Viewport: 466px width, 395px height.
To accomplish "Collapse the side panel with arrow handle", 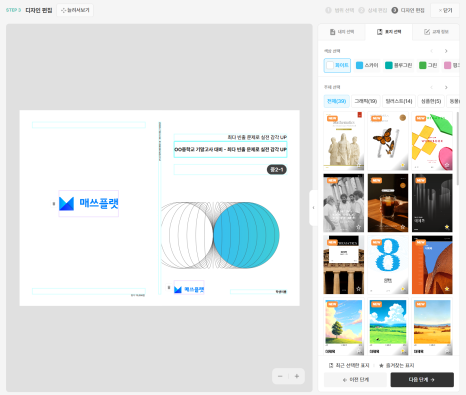I will 313,208.
